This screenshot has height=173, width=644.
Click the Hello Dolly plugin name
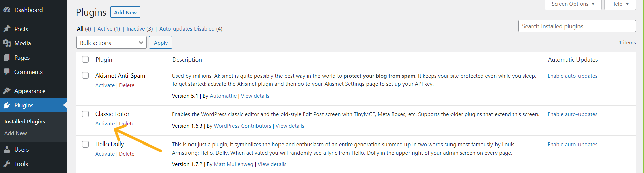tap(110, 144)
